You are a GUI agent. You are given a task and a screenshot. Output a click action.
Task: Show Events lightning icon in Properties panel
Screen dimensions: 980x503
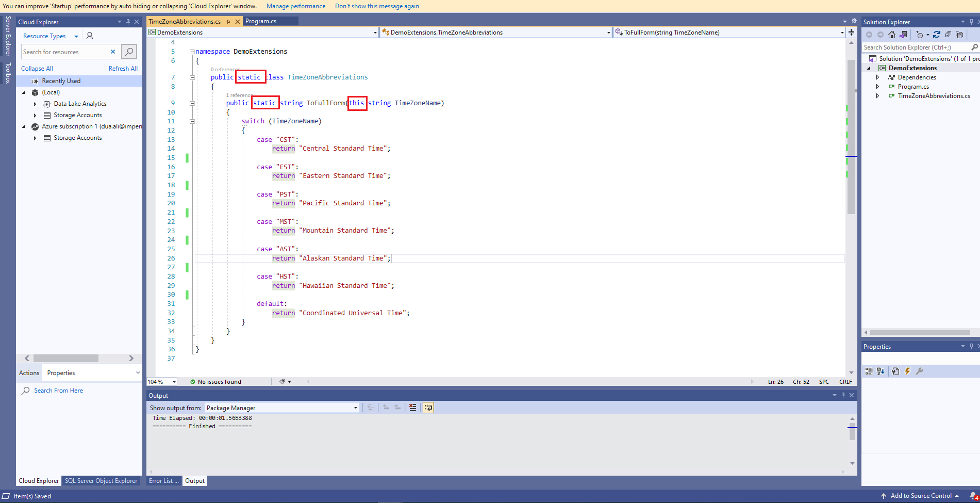coord(908,371)
